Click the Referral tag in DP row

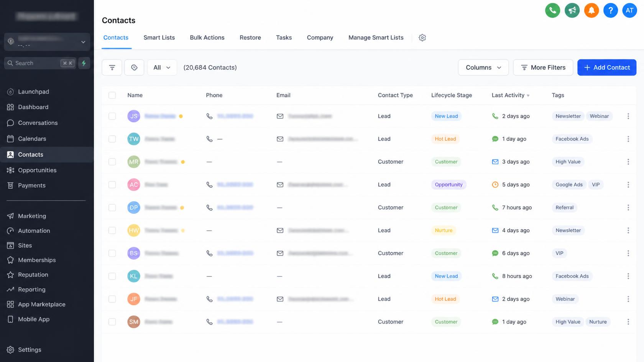click(x=565, y=207)
